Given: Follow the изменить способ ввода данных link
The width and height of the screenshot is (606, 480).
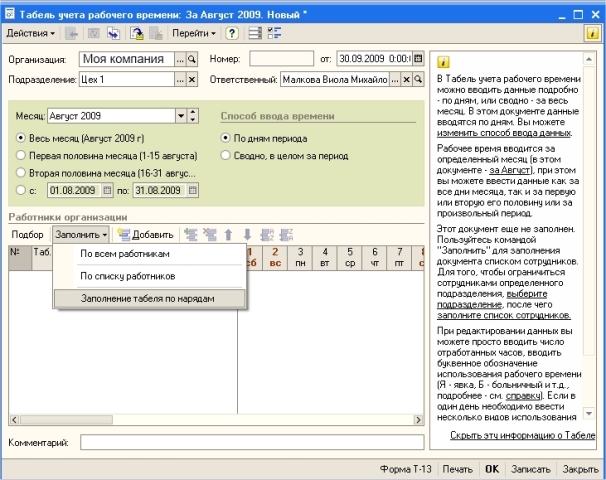Looking at the screenshot, I should tap(504, 133).
